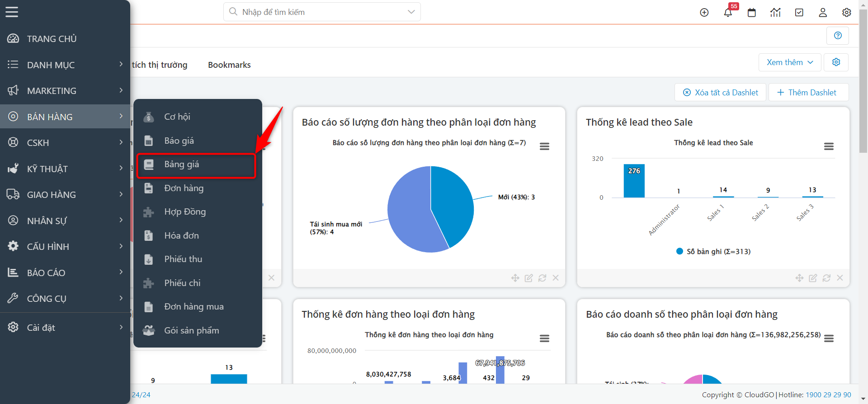The height and width of the screenshot is (404, 868).
Task: Click the Sales 1 axis label
Action: pyautogui.click(x=715, y=212)
